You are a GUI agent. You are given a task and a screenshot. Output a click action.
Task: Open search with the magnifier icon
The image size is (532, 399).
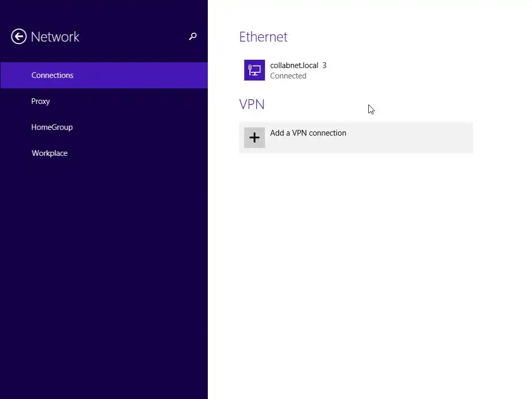[193, 36]
